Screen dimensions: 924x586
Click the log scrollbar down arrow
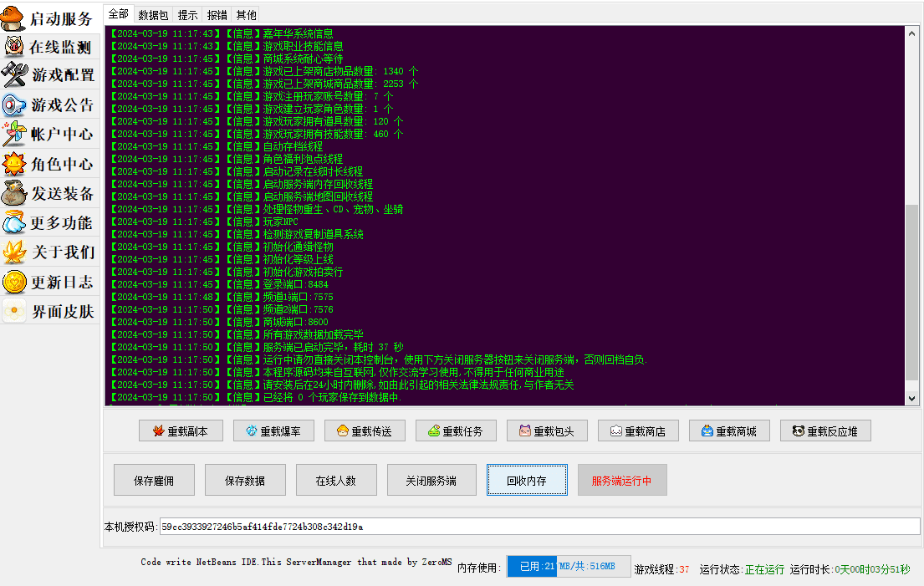pos(911,398)
